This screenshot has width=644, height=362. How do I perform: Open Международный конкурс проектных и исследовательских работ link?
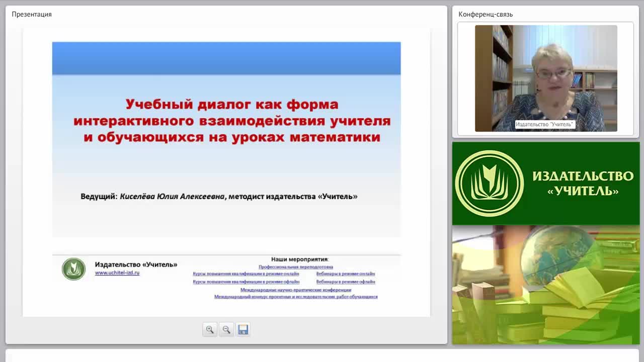296,297
